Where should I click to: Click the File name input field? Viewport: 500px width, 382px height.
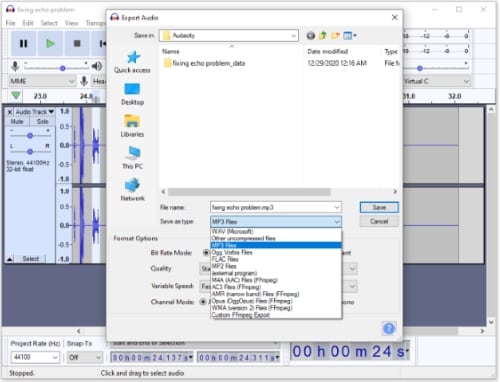pos(273,207)
